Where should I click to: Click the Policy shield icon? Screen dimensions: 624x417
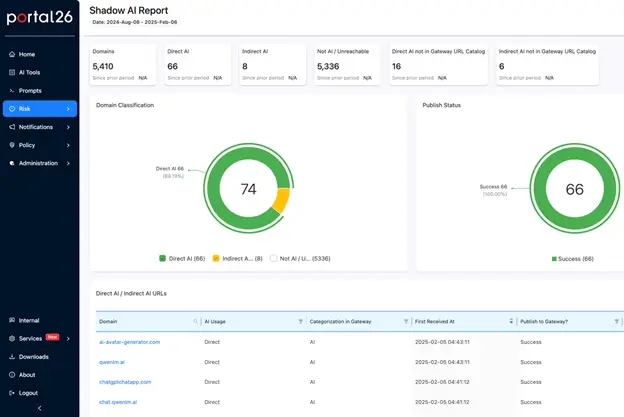(x=12, y=145)
